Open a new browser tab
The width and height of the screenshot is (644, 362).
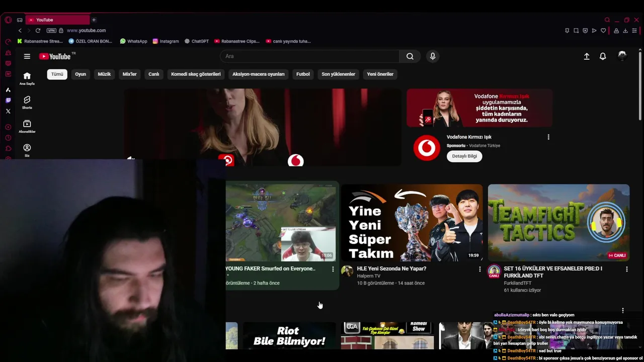click(x=94, y=20)
